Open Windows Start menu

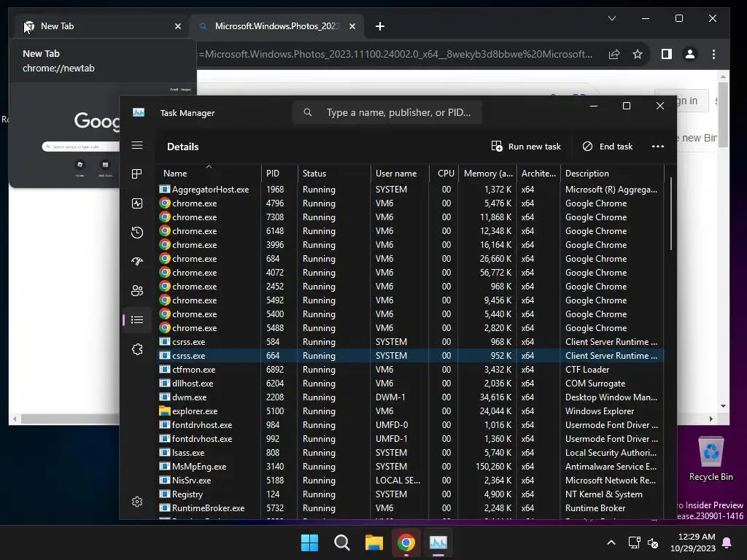tap(309, 542)
